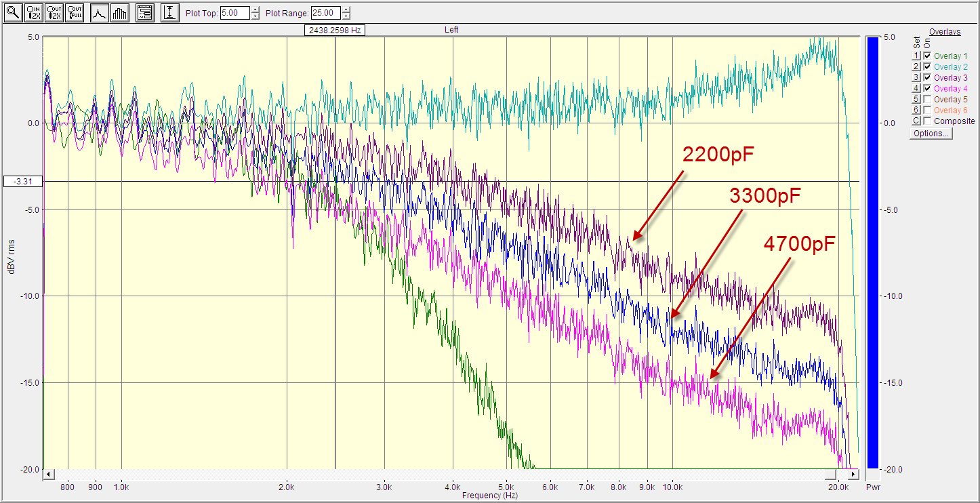
Task: Enable the Composite checkbox
Action: point(927,121)
